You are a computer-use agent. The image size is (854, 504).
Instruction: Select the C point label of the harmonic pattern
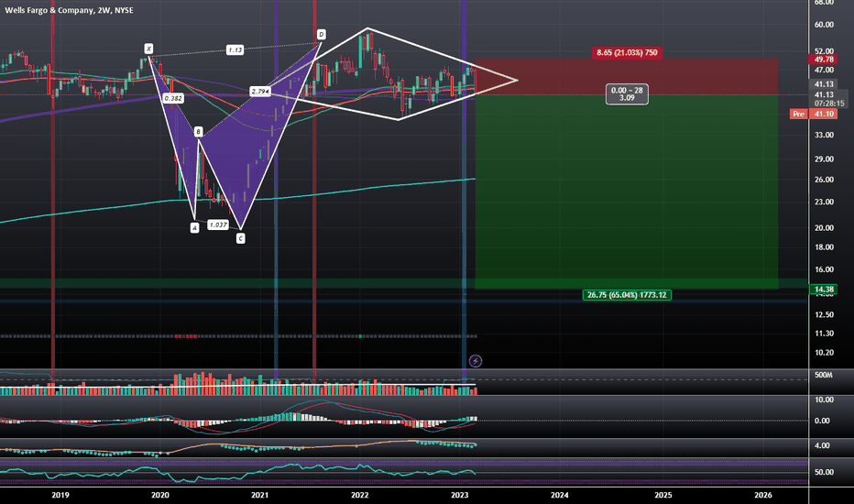pos(240,238)
